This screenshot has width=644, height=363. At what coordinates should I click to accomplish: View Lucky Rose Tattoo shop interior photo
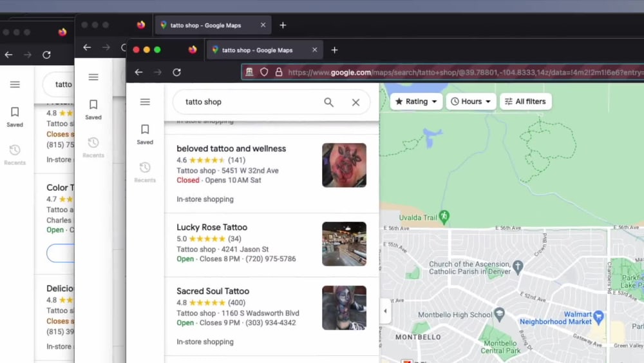click(344, 244)
